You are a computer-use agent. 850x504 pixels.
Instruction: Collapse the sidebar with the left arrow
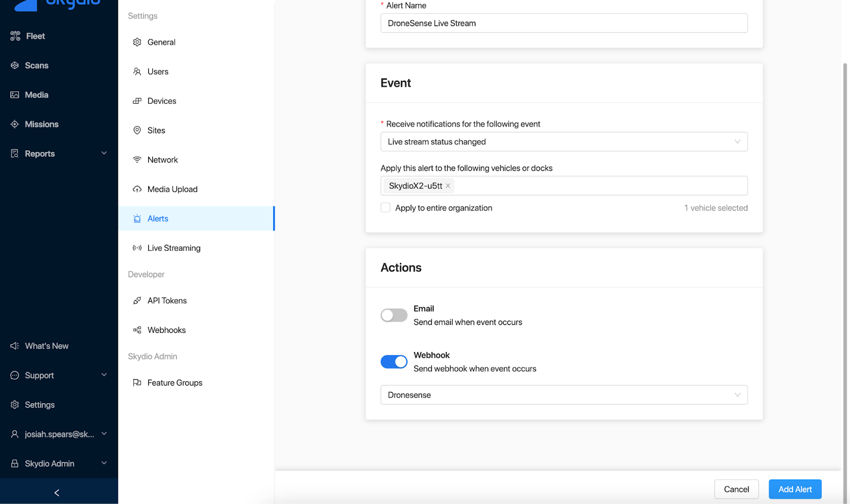pos(57,493)
